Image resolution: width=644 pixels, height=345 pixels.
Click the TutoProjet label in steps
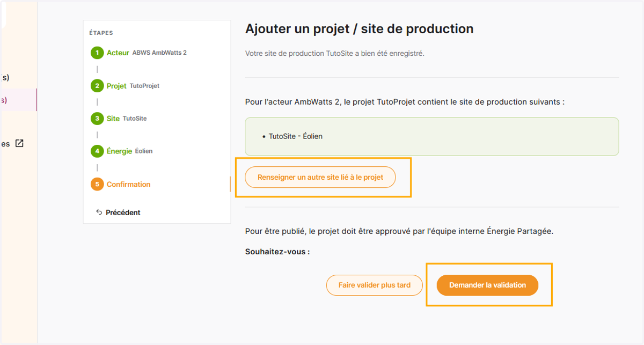click(144, 86)
